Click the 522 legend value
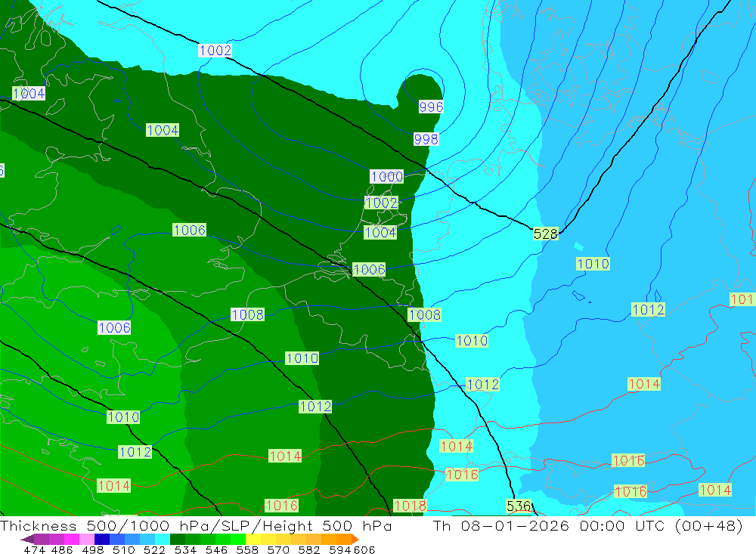The height and width of the screenshot is (554, 756). point(154,549)
